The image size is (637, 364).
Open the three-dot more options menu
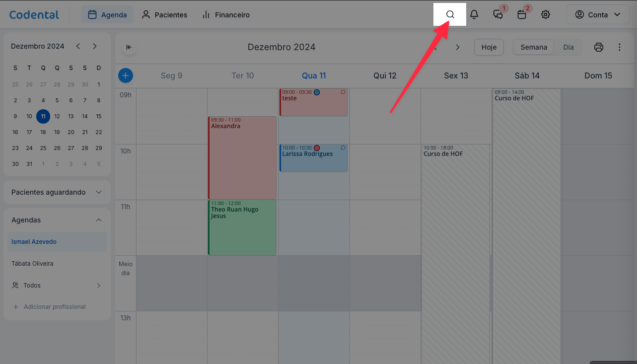(x=620, y=47)
